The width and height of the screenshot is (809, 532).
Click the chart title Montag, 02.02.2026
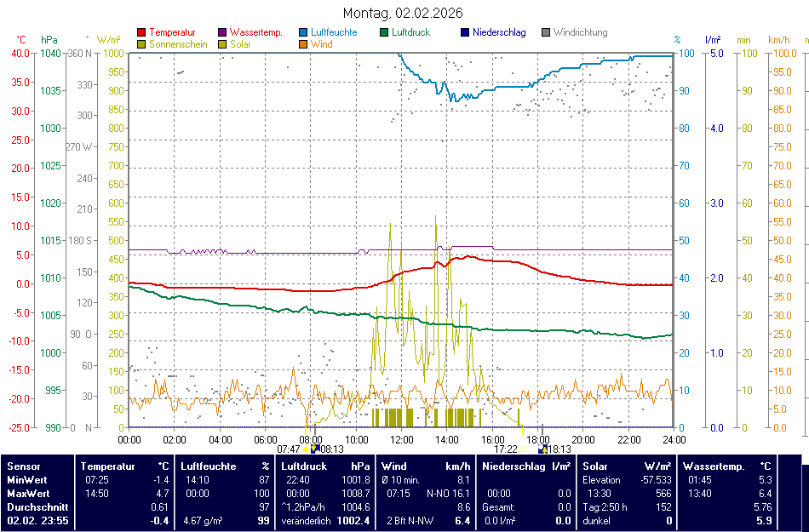(x=403, y=13)
